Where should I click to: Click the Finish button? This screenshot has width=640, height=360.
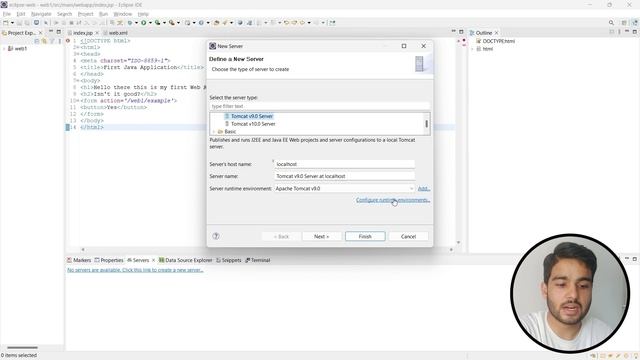click(365, 236)
